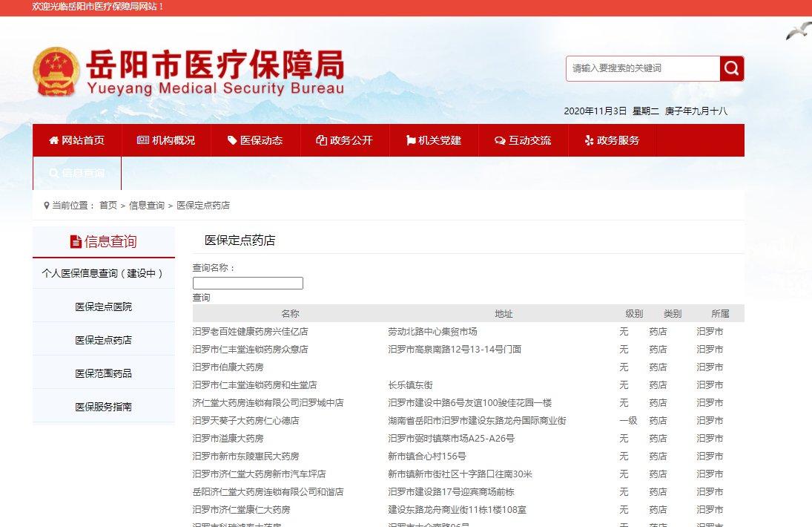Click the 查询 submit button
Viewport: 812px width, 527px height.
pyautogui.click(x=201, y=297)
